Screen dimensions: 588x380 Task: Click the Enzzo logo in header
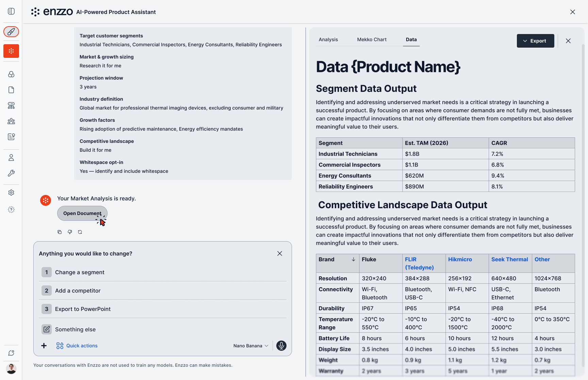click(x=52, y=12)
